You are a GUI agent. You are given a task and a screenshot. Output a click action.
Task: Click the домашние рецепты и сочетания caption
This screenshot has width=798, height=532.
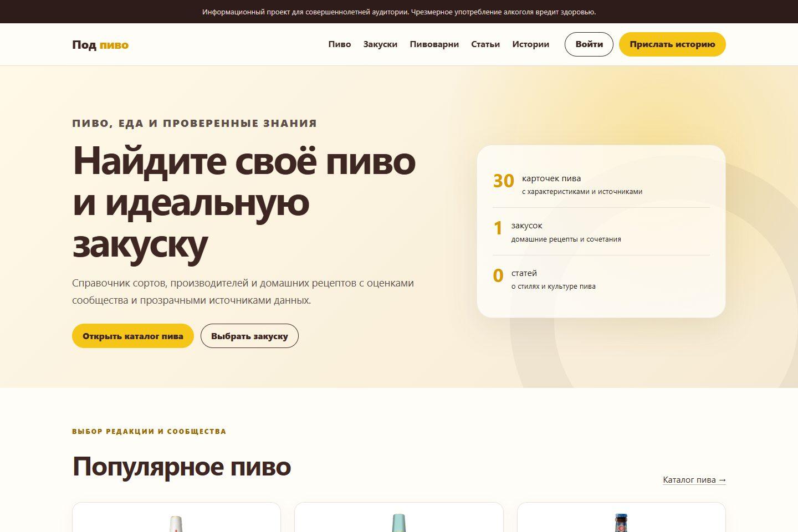click(x=566, y=239)
